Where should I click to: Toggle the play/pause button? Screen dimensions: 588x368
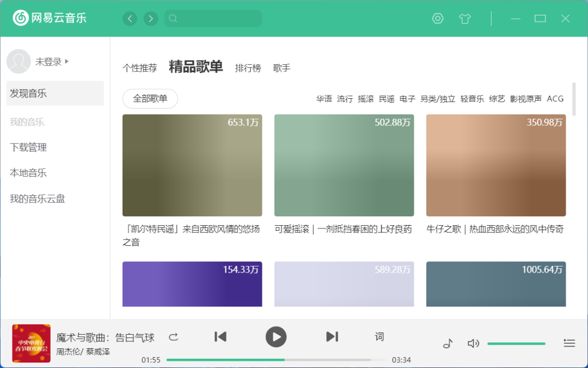(x=276, y=337)
